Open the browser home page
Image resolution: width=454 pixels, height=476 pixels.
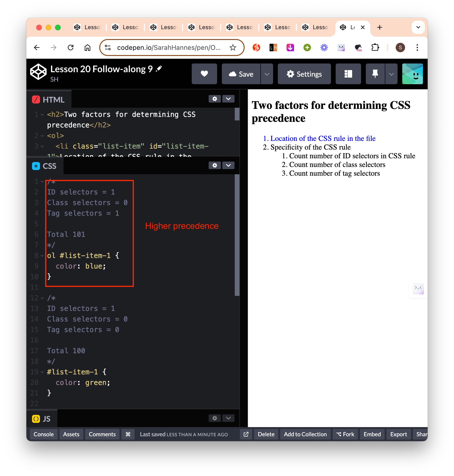point(87,48)
